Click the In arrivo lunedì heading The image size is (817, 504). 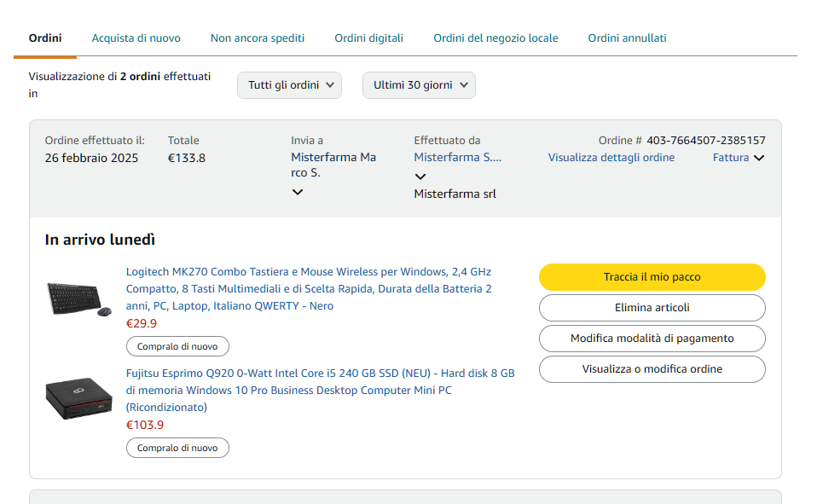[100, 240]
